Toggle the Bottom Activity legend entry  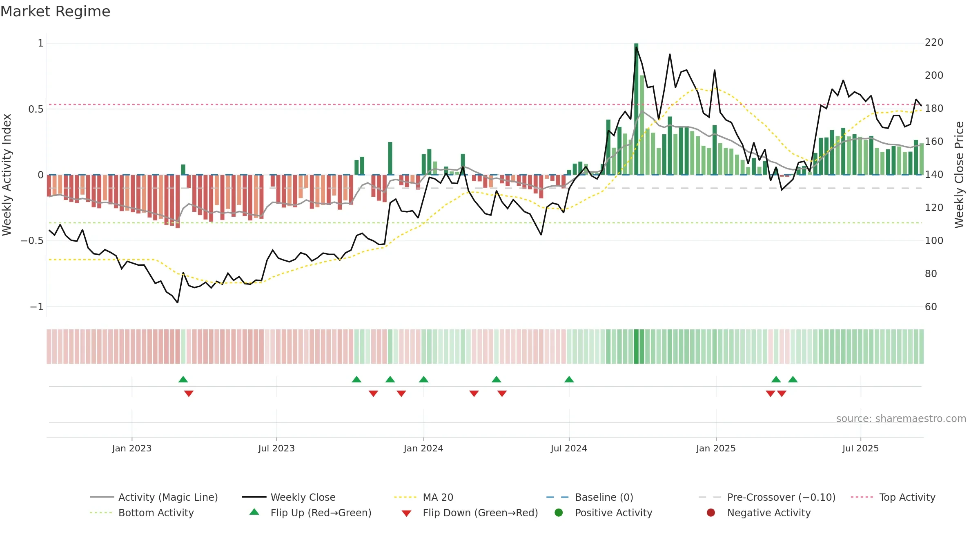tap(142, 513)
